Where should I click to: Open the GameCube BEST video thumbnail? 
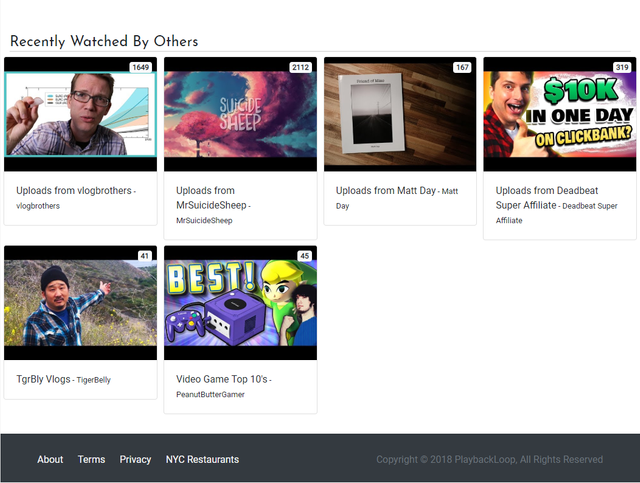pos(240,303)
